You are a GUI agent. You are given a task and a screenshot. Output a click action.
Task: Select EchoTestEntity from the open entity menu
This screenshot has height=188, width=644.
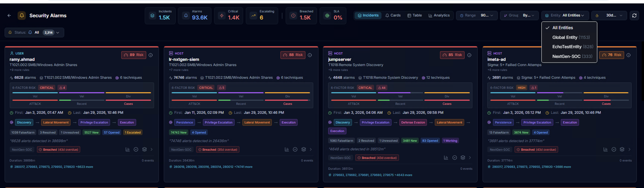pyautogui.click(x=573, y=47)
